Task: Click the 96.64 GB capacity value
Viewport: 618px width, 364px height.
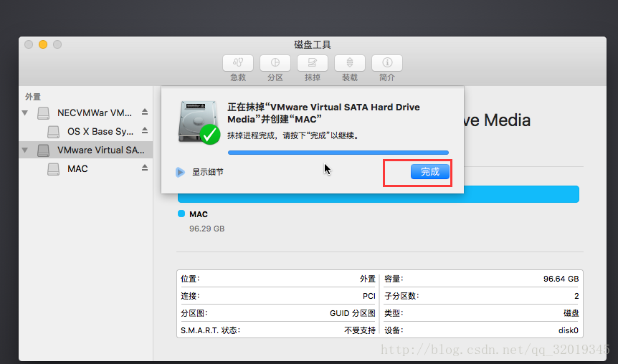Action: tap(561, 279)
